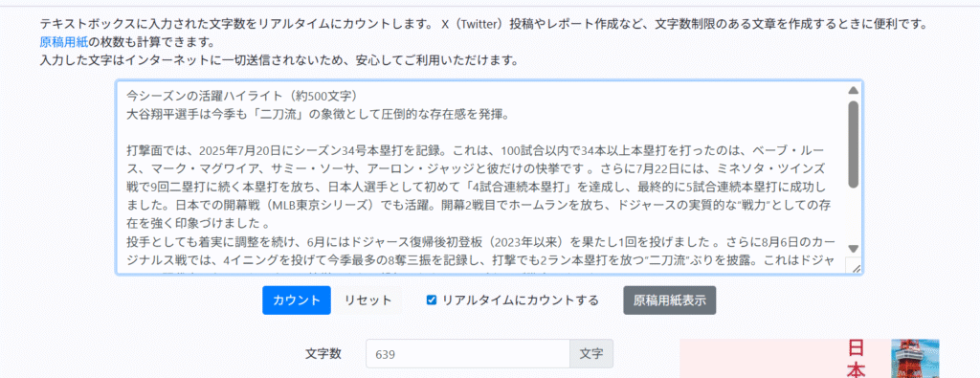Screen dimensions: 980x378
Task: Click the 文字数 label text
Action: 323,354
